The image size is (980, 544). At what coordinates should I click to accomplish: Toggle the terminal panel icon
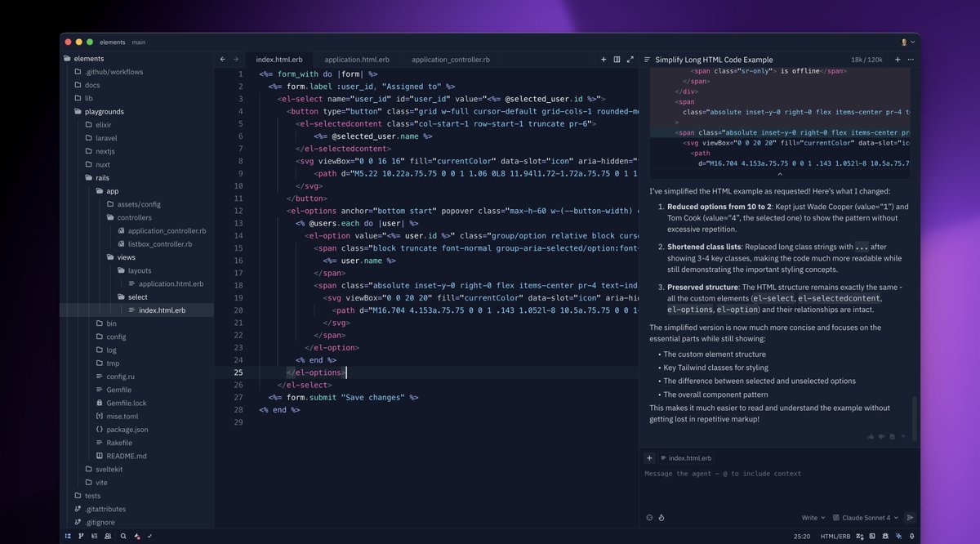coord(871,537)
